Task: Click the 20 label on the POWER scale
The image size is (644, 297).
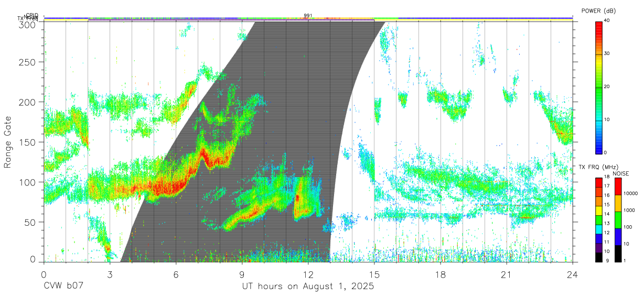Action: coord(608,87)
